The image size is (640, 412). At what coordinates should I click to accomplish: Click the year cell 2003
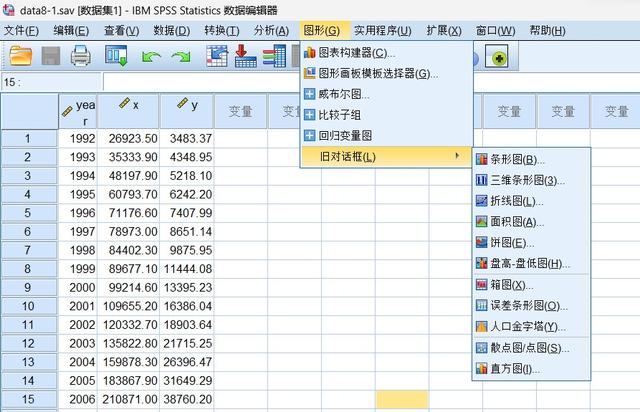[x=78, y=343]
